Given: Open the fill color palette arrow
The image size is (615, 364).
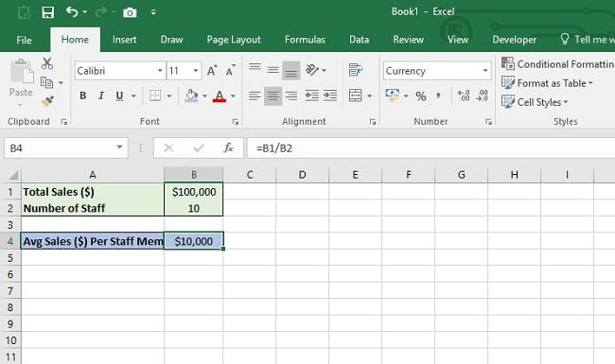Looking at the screenshot, I should coord(204,96).
